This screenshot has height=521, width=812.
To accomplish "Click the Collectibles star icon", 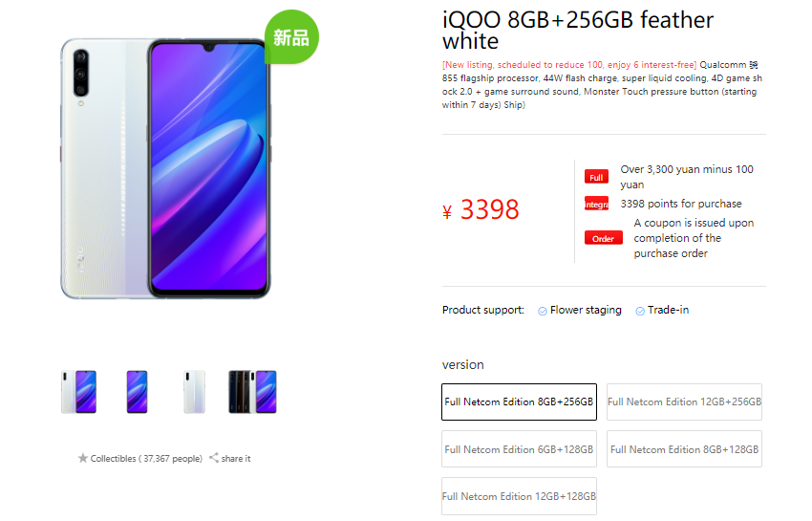I will (83, 458).
